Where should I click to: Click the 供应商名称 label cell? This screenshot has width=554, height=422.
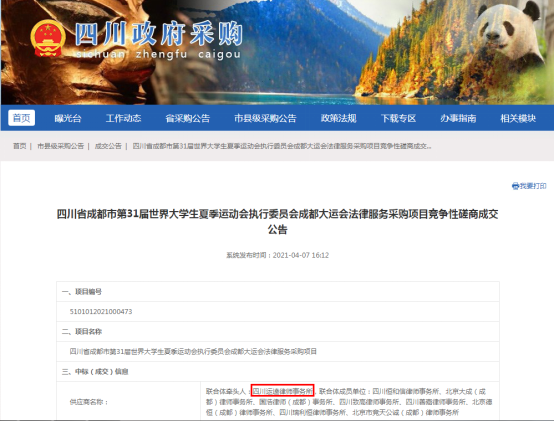coord(129,402)
